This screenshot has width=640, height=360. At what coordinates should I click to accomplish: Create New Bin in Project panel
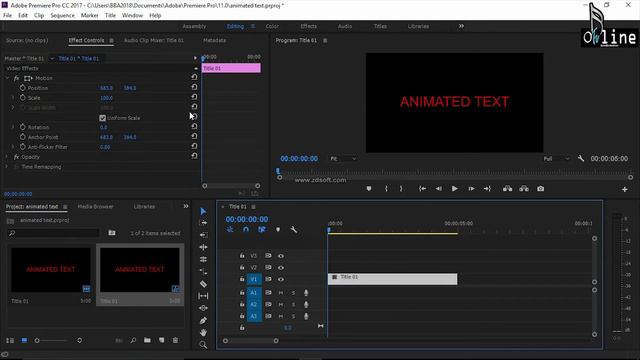[147, 340]
